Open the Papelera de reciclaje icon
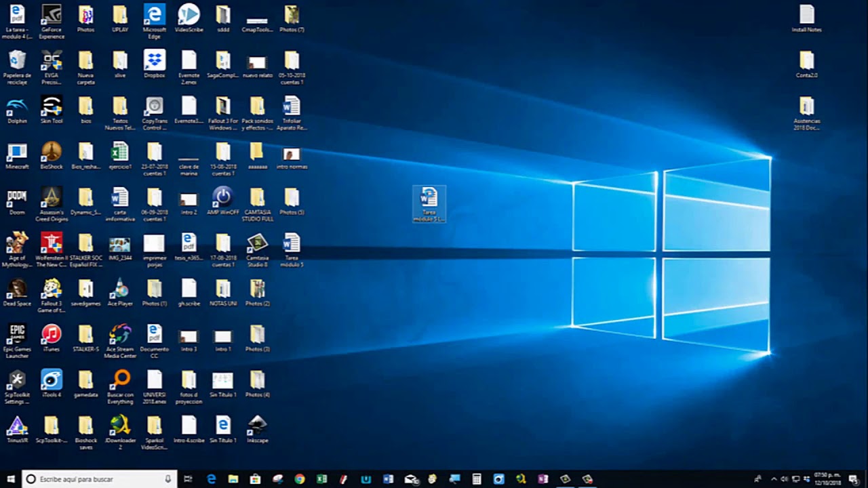The width and height of the screenshot is (868, 488). (17, 67)
